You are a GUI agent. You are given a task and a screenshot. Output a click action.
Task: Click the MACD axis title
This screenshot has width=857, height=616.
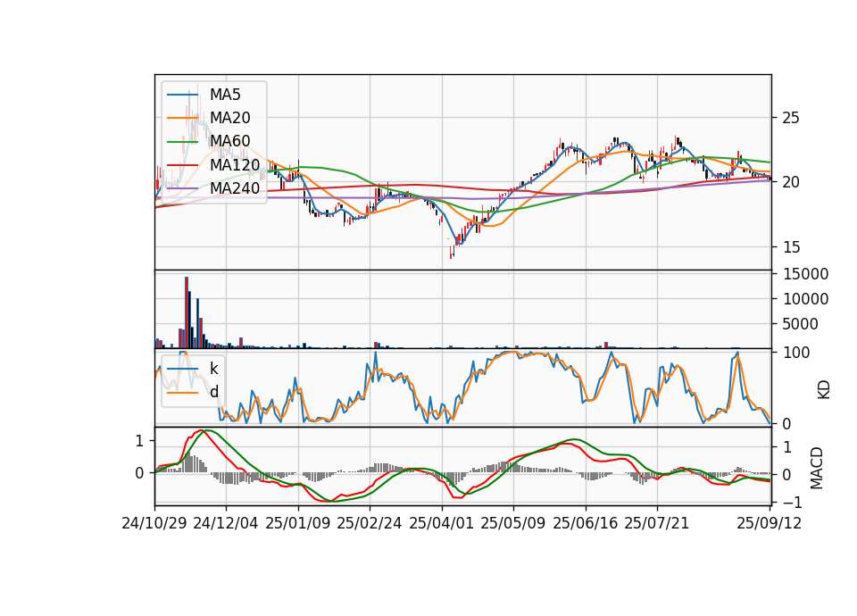coord(817,467)
